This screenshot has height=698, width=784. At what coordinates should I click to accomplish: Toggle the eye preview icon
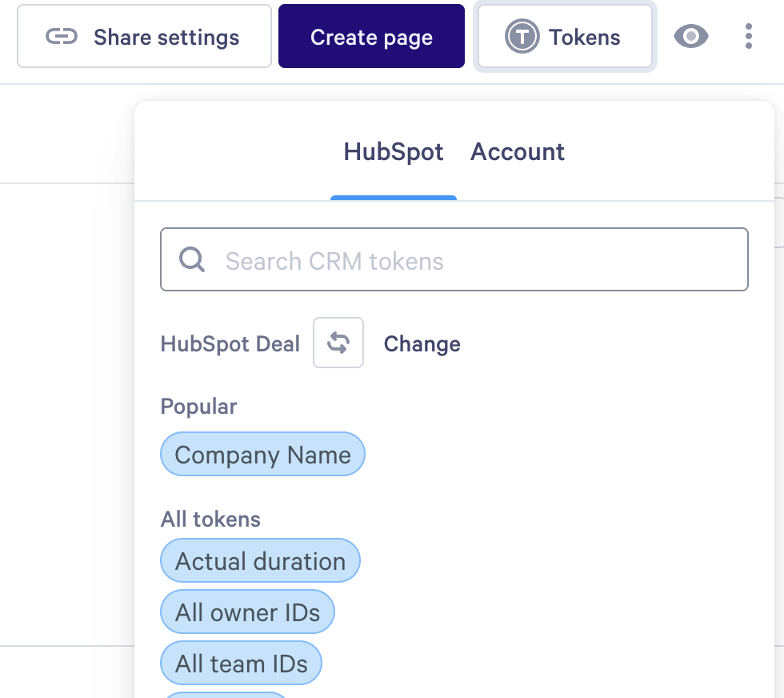coord(690,36)
